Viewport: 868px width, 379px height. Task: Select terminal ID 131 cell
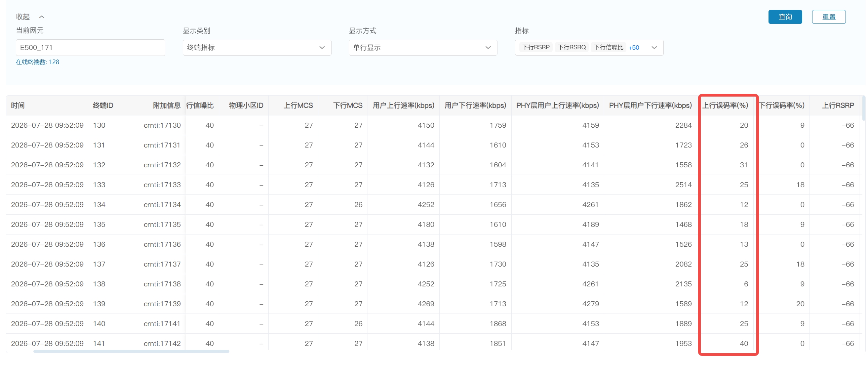pyautogui.click(x=99, y=145)
